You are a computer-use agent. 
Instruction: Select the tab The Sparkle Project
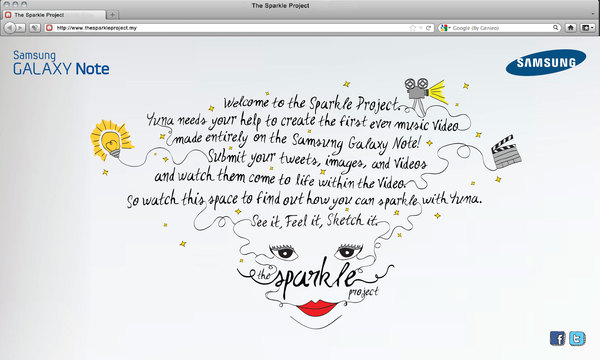[54, 15]
